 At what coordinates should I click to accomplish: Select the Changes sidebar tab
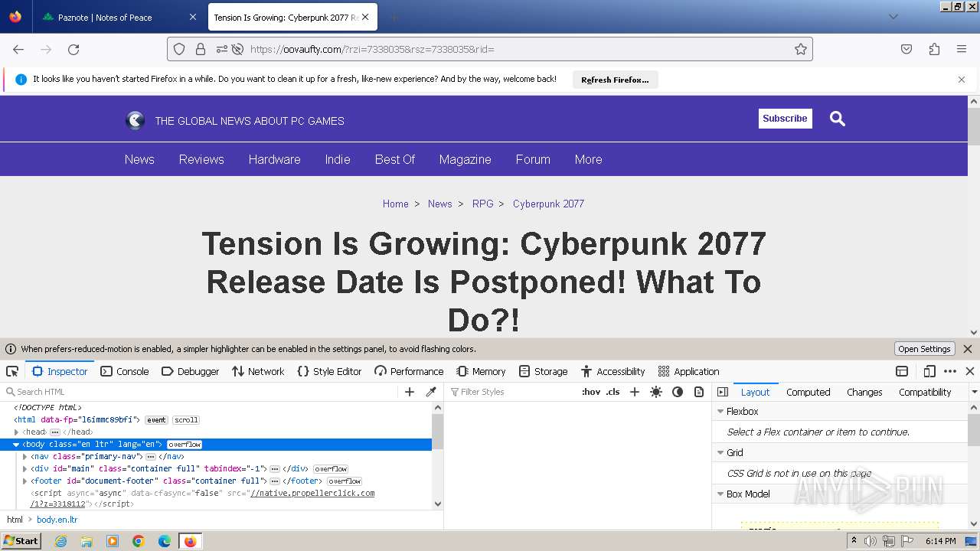click(x=864, y=392)
